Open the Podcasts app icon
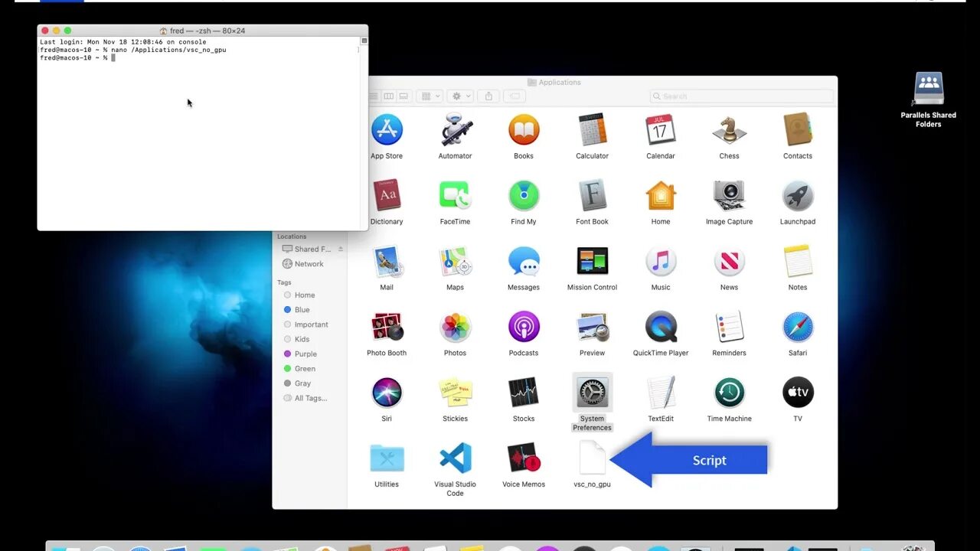Screen dimensions: 980x551 (524, 328)
